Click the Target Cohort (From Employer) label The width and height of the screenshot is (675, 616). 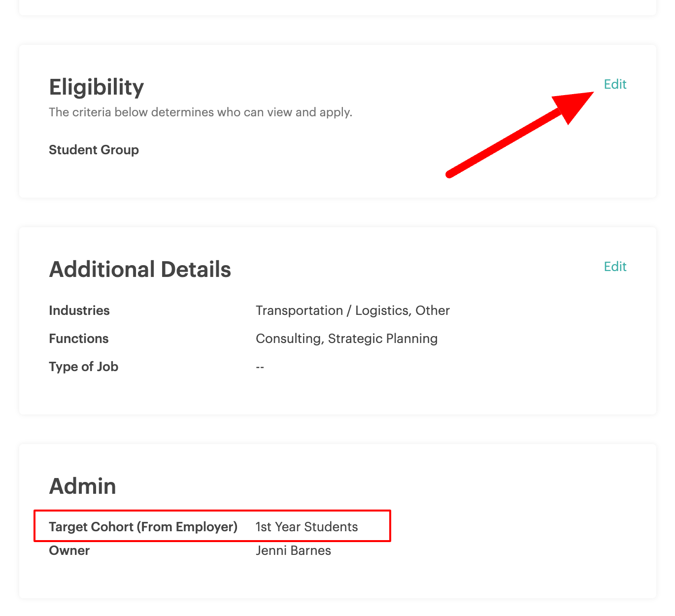point(143,527)
